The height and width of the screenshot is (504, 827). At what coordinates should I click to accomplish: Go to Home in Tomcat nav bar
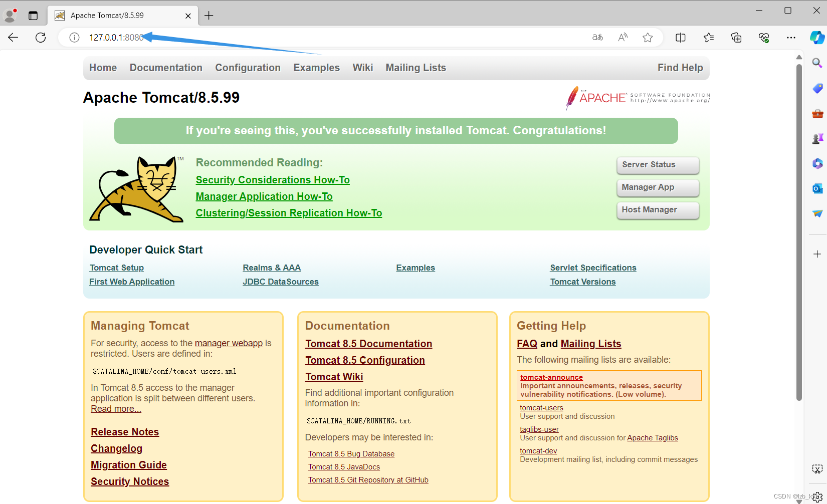pos(103,68)
